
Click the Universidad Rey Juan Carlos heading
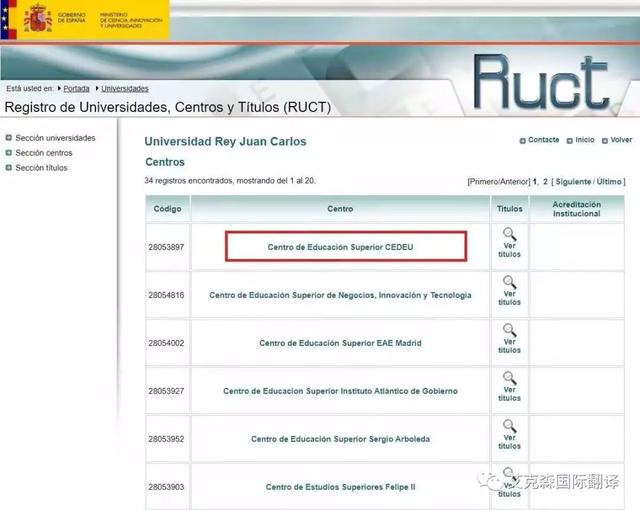click(225, 142)
